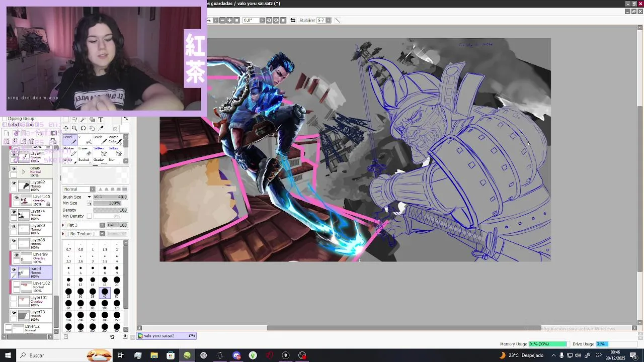Select the Pencil brush tool
This screenshot has width=644, height=362.
point(69,139)
